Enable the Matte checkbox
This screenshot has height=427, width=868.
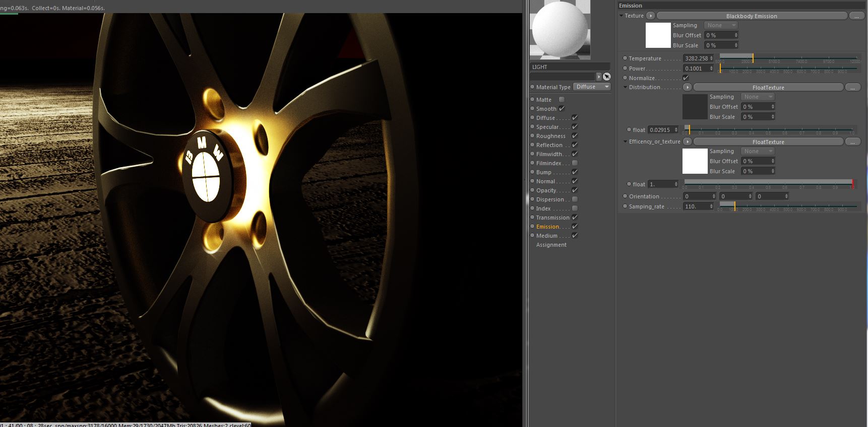(562, 100)
